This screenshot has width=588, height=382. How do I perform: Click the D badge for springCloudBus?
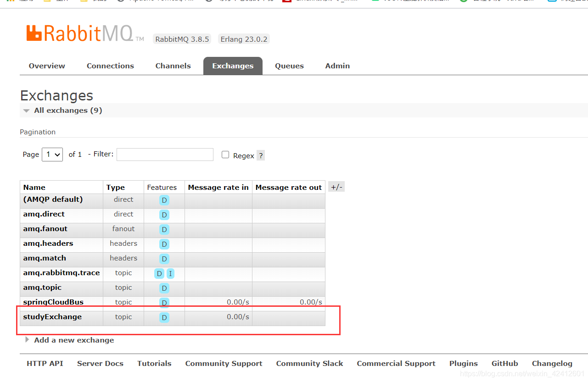tap(164, 303)
